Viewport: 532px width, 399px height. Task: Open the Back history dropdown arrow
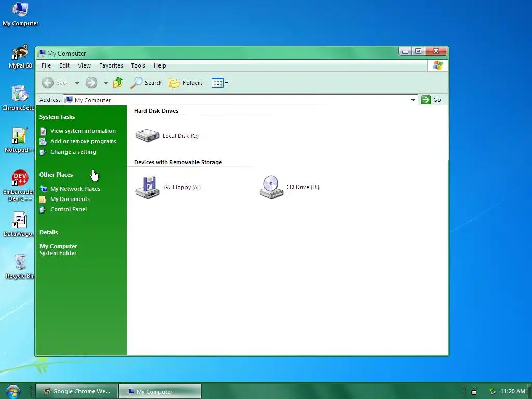(x=77, y=83)
